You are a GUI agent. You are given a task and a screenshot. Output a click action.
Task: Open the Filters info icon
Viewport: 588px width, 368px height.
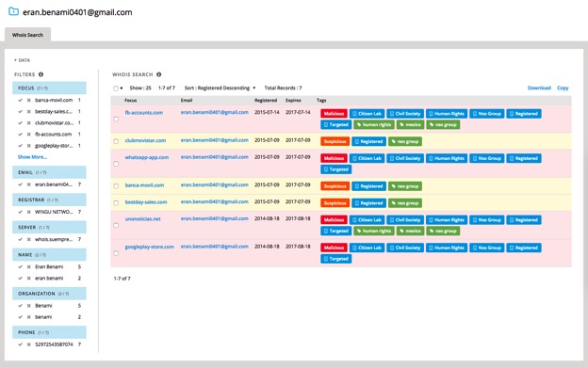41,74
